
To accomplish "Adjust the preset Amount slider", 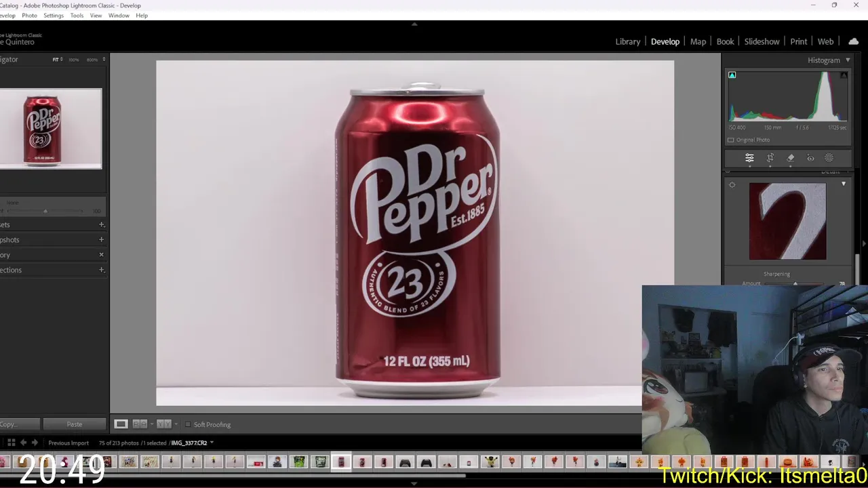I will 45,211.
